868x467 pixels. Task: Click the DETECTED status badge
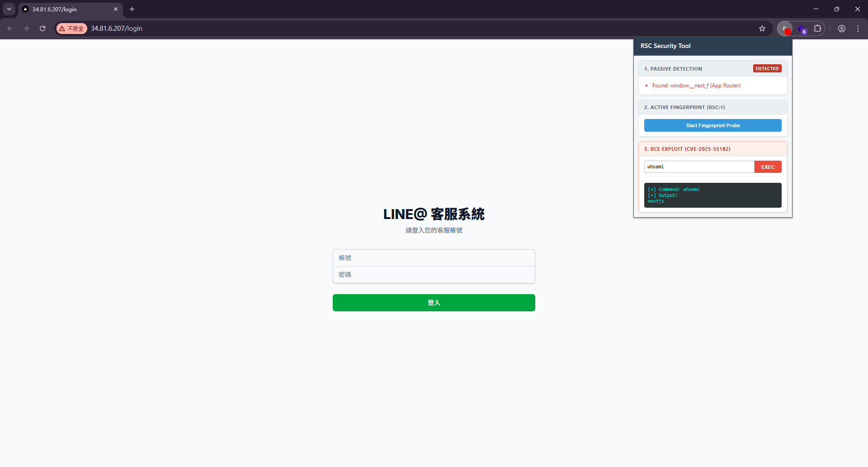[767, 69]
